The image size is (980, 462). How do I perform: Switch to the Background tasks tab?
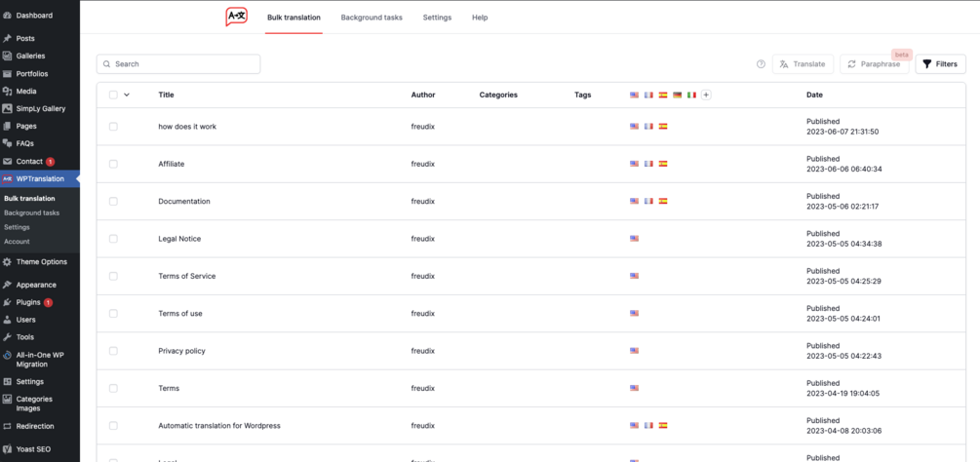pyautogui.click(x=372, y=18)
